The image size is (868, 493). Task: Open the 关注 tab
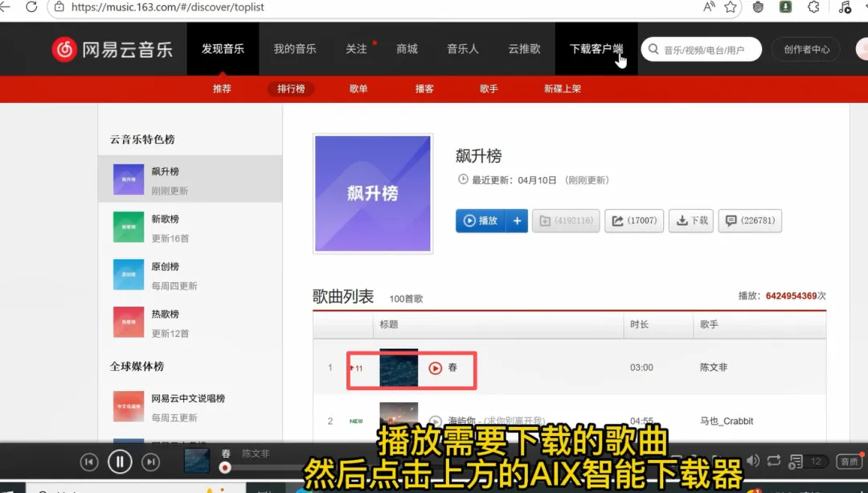[357, 49]
